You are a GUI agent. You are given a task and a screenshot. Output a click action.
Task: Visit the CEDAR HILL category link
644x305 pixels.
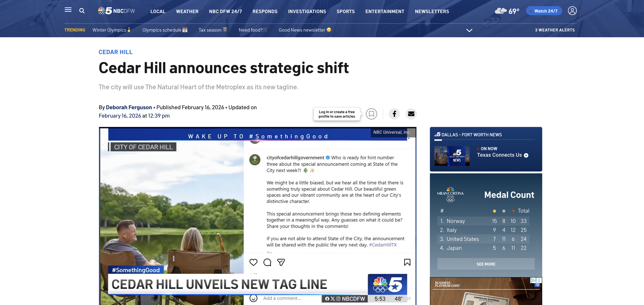tap(115, 52)
